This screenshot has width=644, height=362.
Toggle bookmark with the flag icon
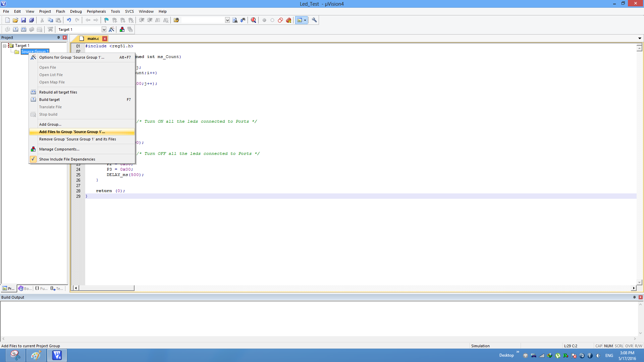(x=106, y=20)
